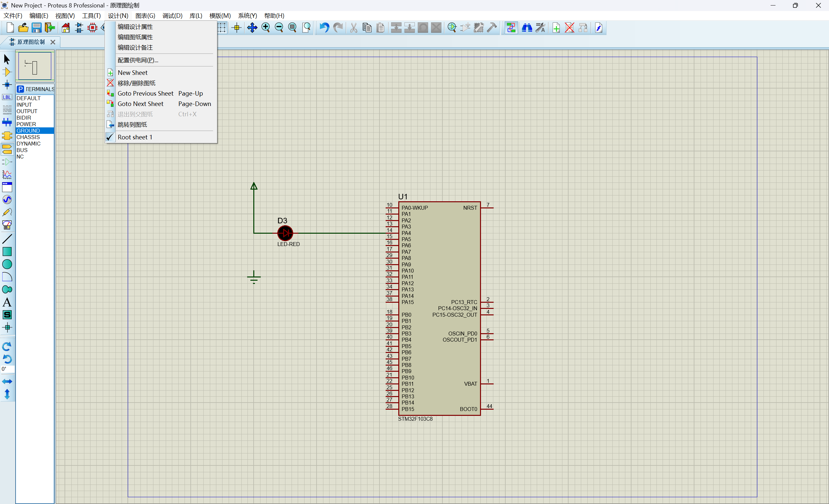Rotate anti-clockwise using the left toolbar
This screenshot has height=504, width=829.
point(7,359)
